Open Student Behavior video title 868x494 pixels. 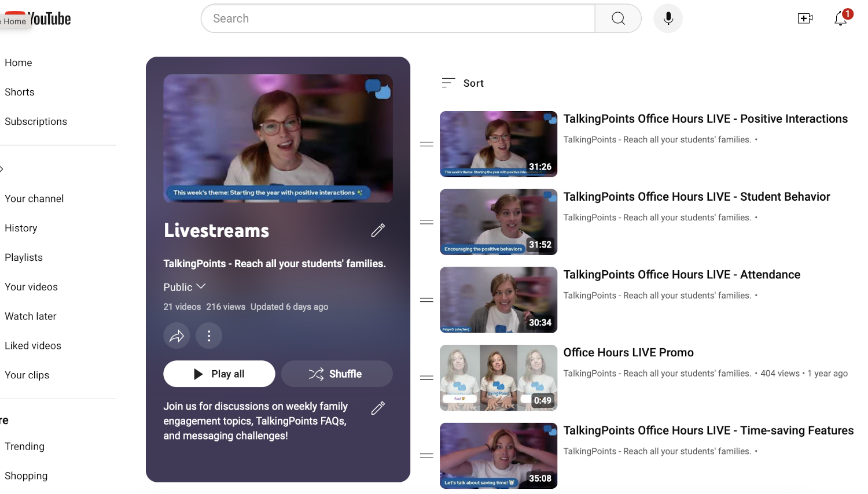697,197
